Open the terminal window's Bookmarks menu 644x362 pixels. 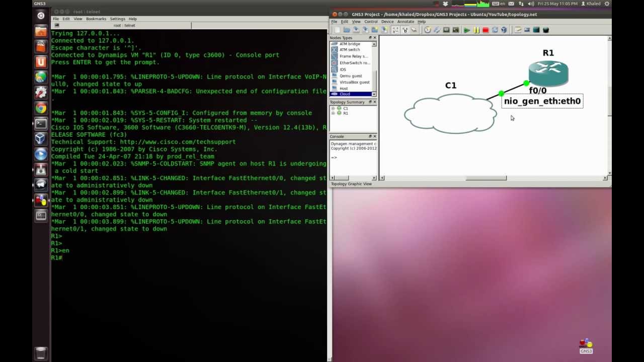(x=96, y=19)
